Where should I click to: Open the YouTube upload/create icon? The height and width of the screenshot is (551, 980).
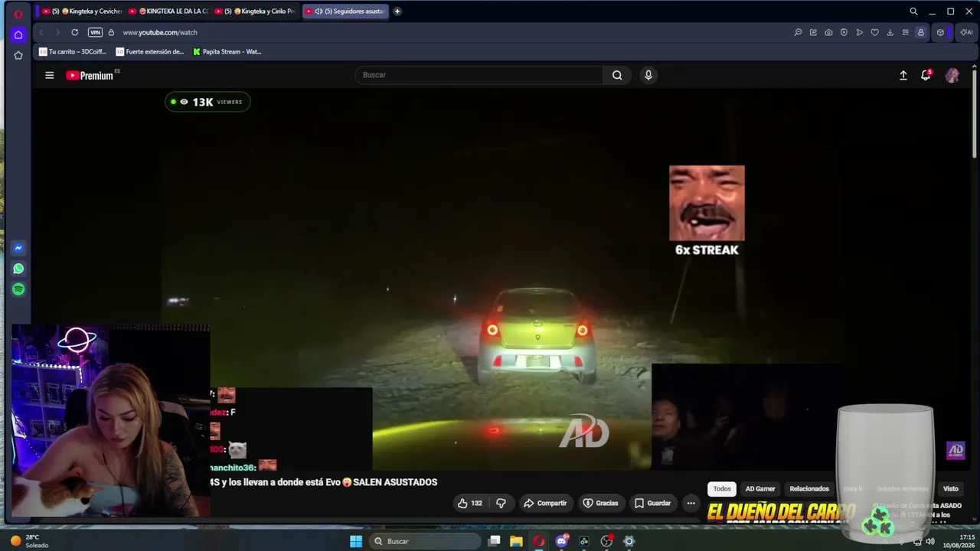(x=903, y=75)
